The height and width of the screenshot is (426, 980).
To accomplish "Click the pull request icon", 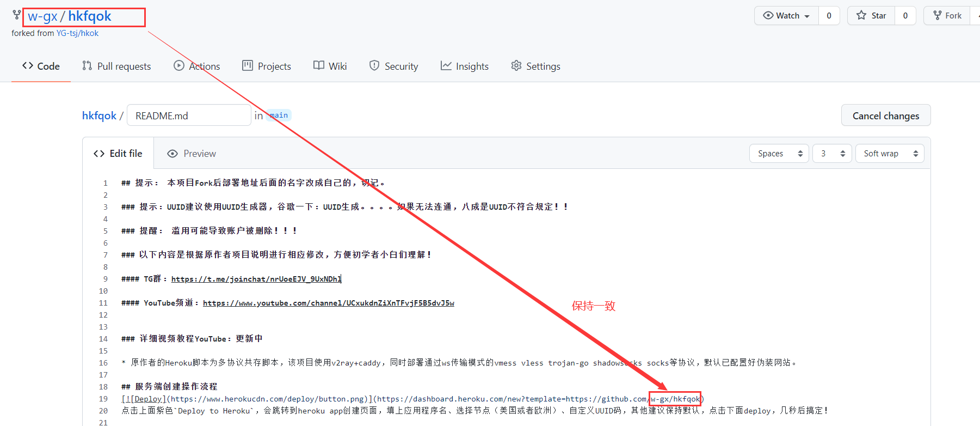I will pos(87,65).
